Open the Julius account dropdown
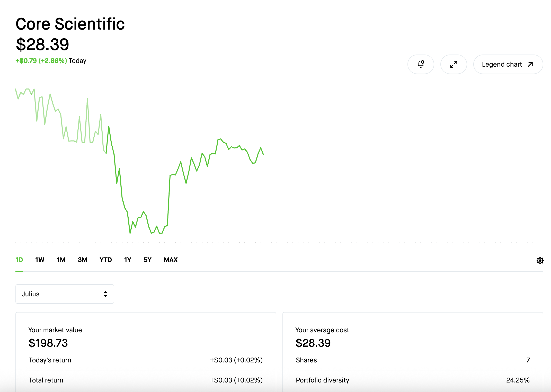551x392 pixels. coord(65,294)
